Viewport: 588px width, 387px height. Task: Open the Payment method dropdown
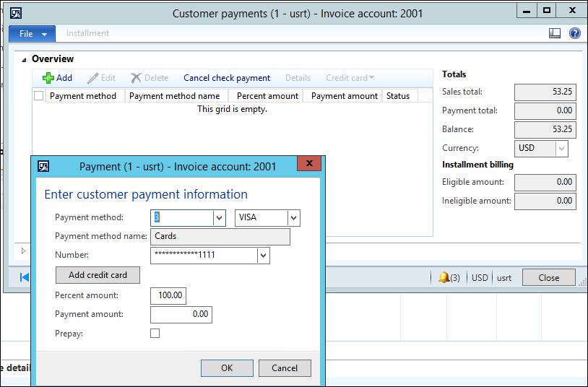coord(219,218)
